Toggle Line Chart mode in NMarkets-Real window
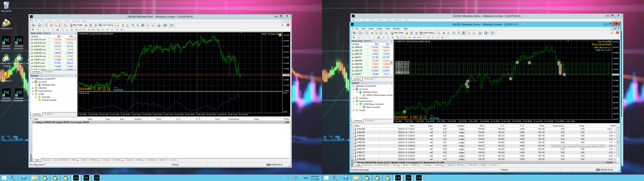The height and width of the screenshot is (181, 644). 128,25
